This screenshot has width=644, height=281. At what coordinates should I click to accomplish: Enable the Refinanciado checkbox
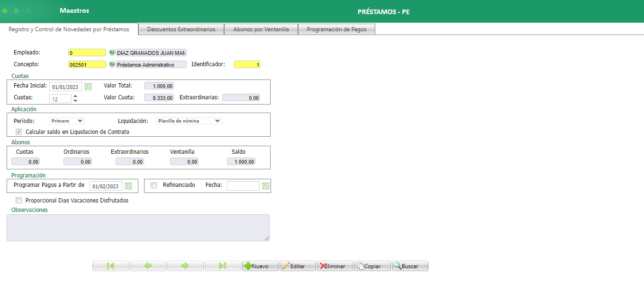pyautogui.click(x=153, y=185)
